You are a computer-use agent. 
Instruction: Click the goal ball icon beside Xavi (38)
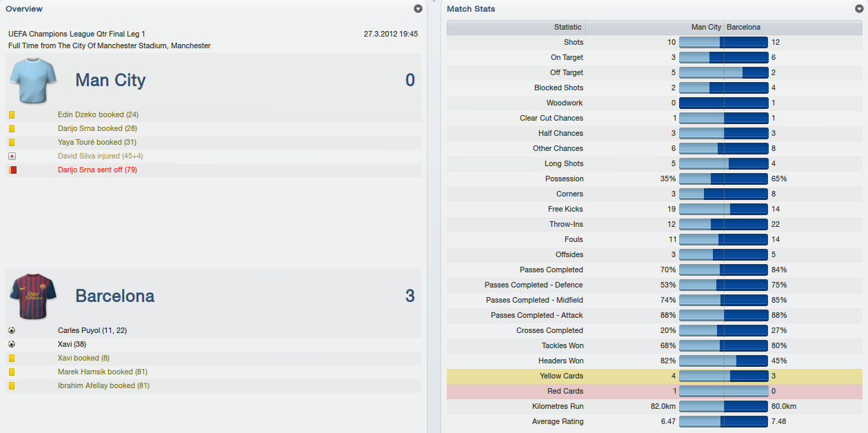tap(12, 344)
